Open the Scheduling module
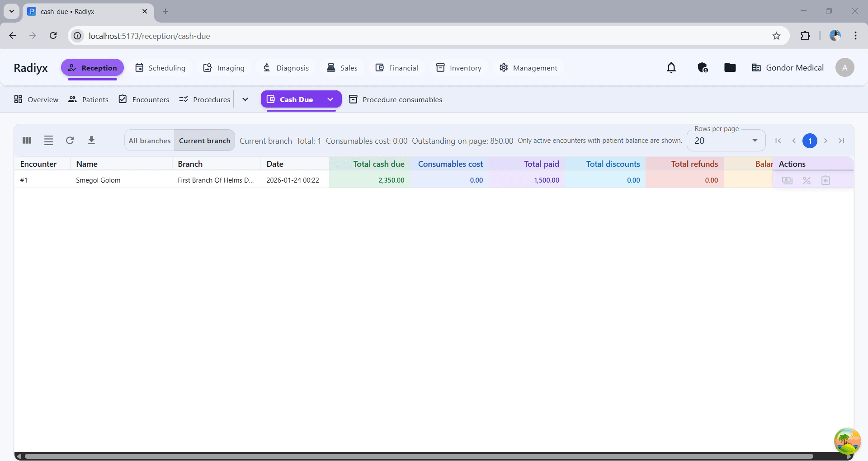 tap(160, 68)
